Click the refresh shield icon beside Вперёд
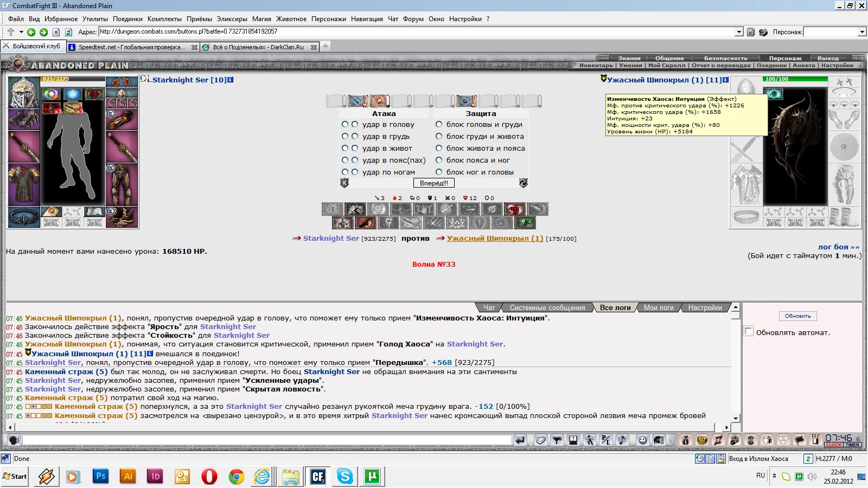 pos(523,183)
